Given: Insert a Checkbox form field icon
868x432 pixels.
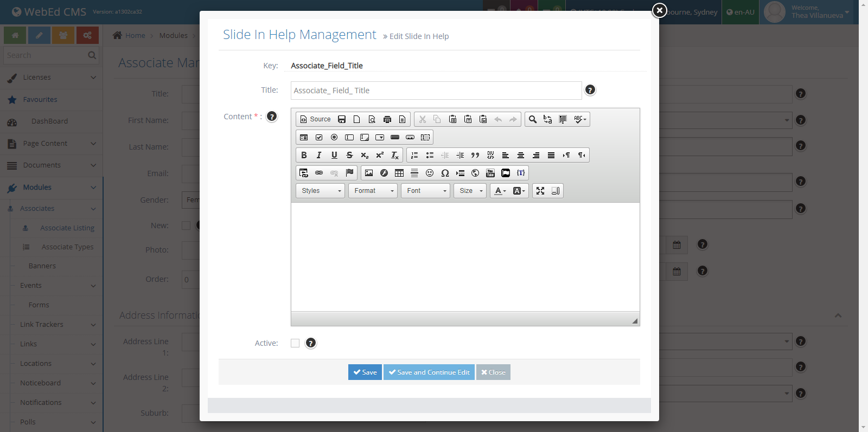Looking at the screenshot, I should coord(319,137).
